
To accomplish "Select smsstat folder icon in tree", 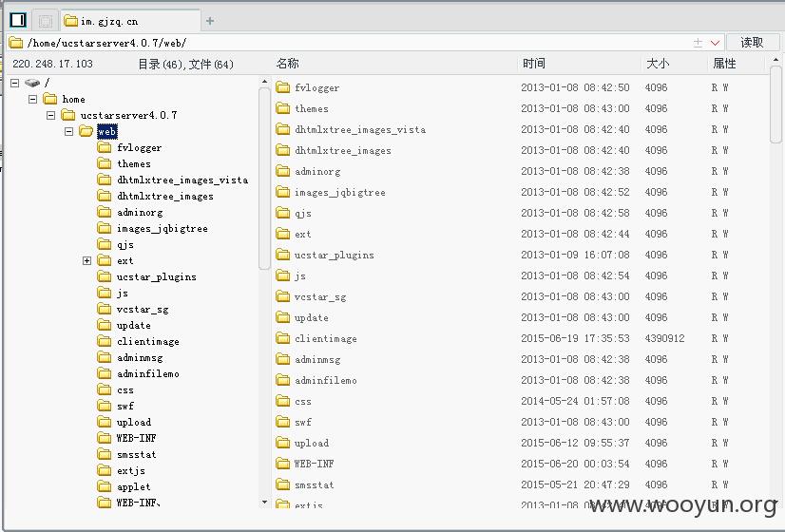I will [x=105, y=454].
